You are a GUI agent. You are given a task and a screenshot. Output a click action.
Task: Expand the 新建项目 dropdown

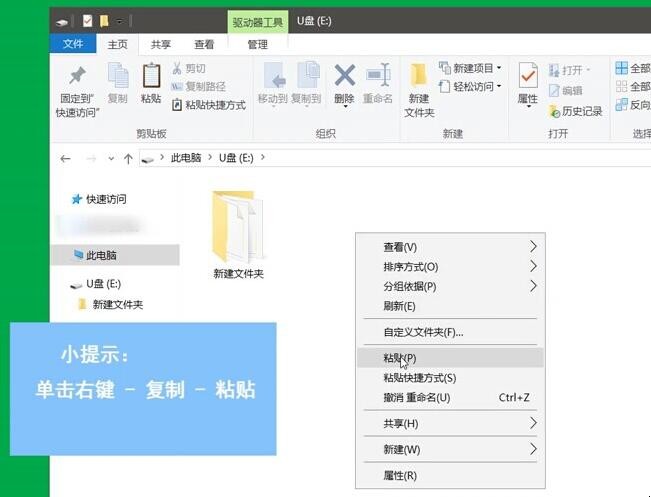click(x=499, y=69)
